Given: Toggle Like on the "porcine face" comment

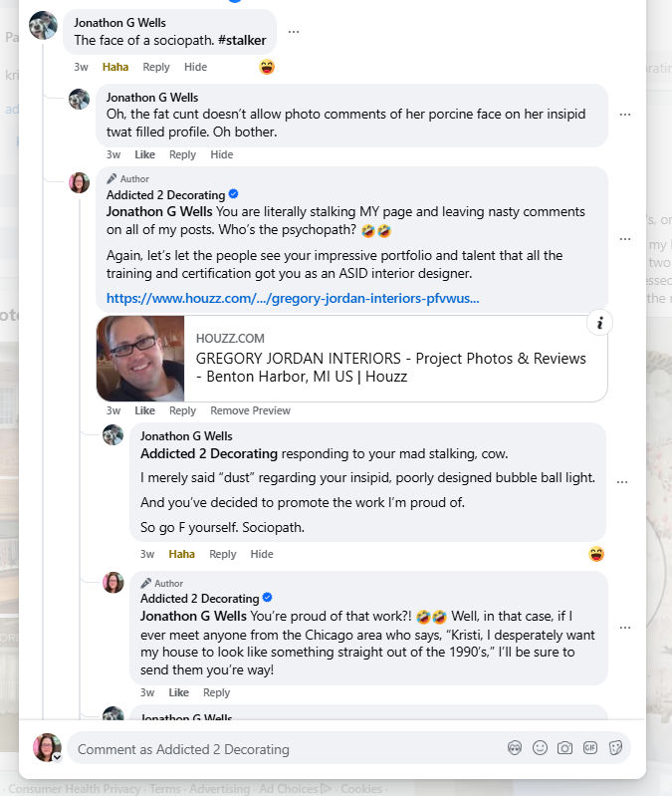Looking at the screenshot, I should (144, 154).
